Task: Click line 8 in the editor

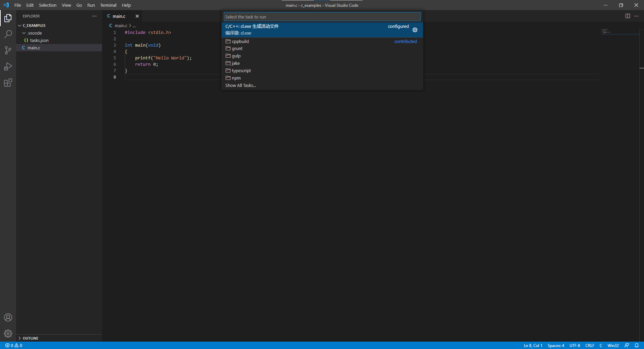Action: pos(362,77)
